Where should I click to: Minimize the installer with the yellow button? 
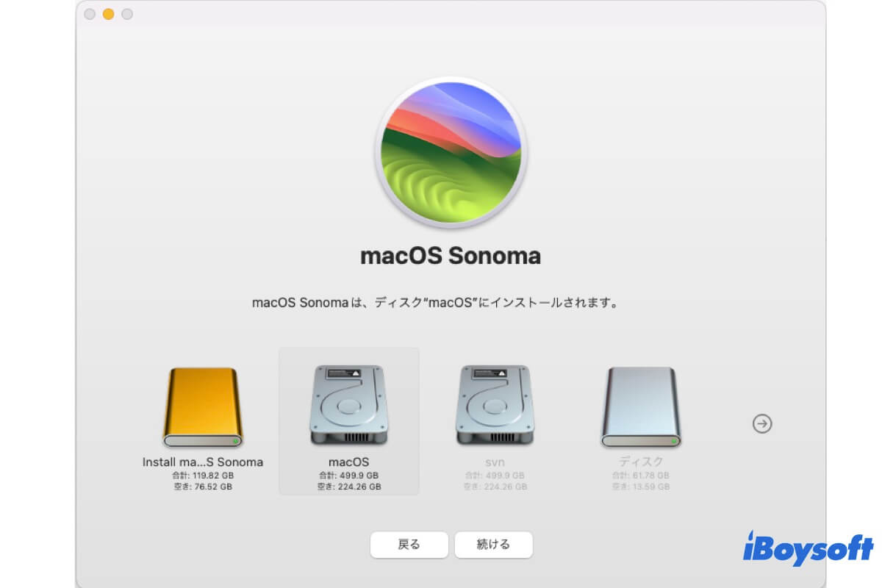point(108,14)
